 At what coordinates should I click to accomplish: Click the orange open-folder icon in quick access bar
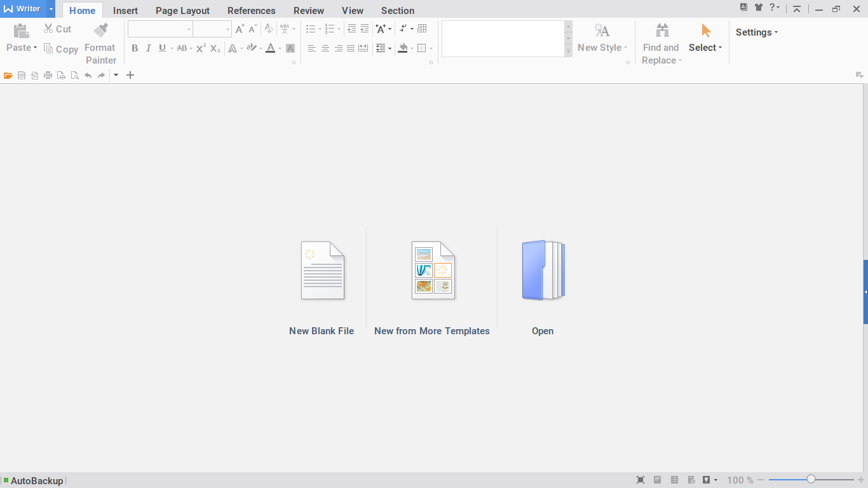pyautogui.click(x=8, y=76)
